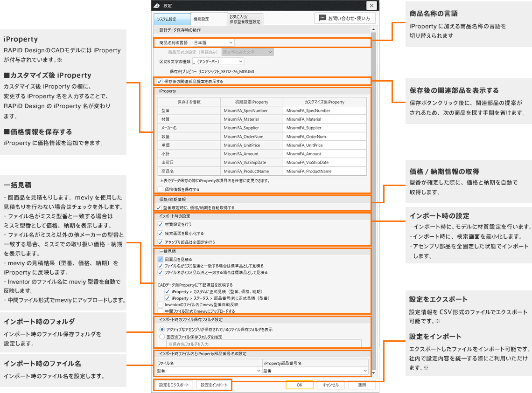Click the scrollbar up arrow
The image size is (532, 393).
pyautogui.click(x=373, y=29)
